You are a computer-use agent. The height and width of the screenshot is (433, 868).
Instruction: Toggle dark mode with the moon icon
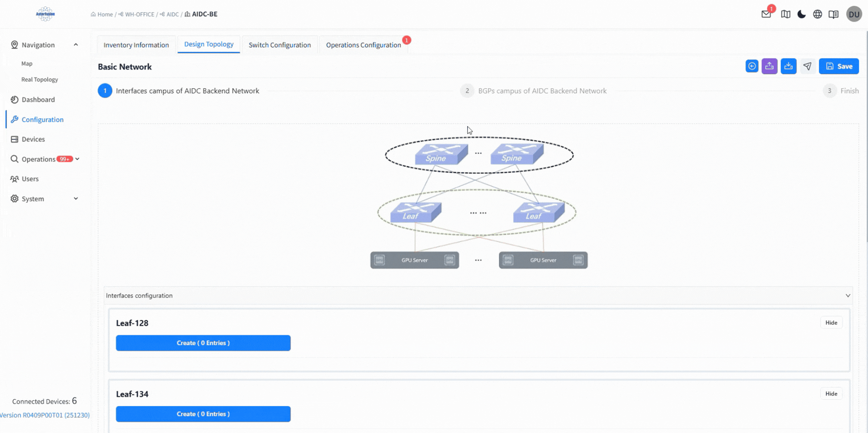pyautogui.click(x=802, y=14)
